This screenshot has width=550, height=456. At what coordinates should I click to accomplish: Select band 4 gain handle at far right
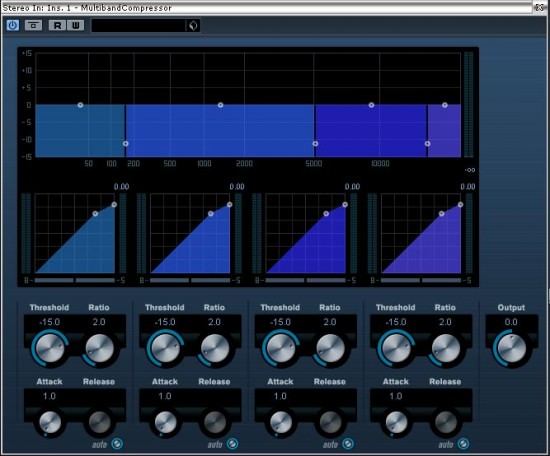tap(444, 105)
